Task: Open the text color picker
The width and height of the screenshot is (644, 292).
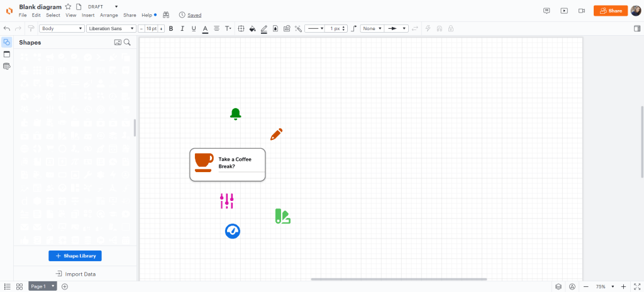Action: 205,28
